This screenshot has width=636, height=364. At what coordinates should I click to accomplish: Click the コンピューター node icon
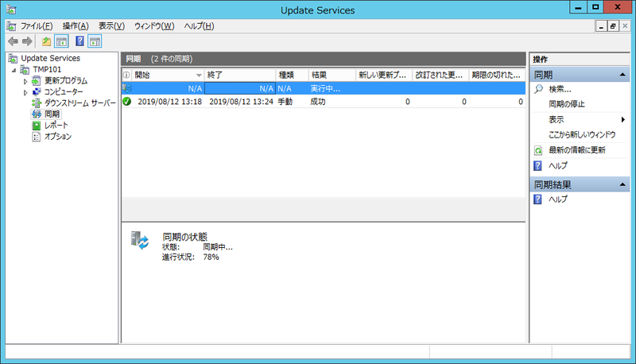click(x=37, y=92)
